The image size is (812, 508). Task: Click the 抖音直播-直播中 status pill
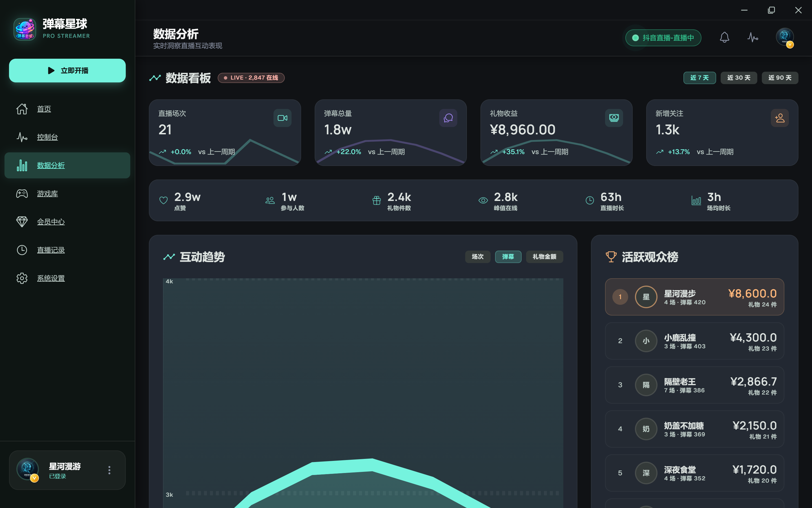coord(663,38)
